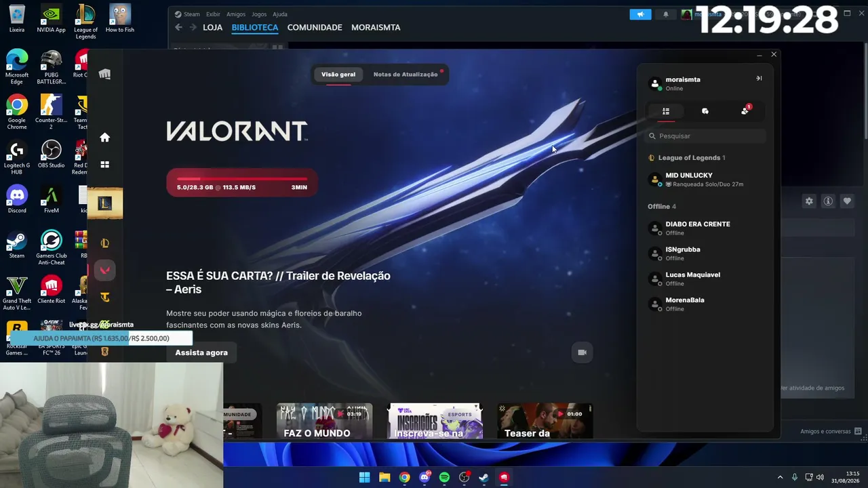Viewport: 868px width, 488px height.
Task: Go back in Steam navigation
Action: point(178,27)
